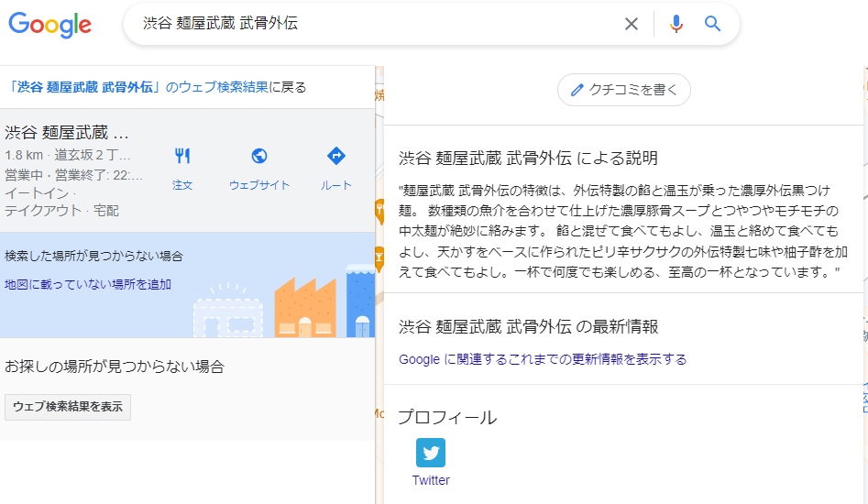
Task: Click the orange restaurant map pin
Action: 379,210
